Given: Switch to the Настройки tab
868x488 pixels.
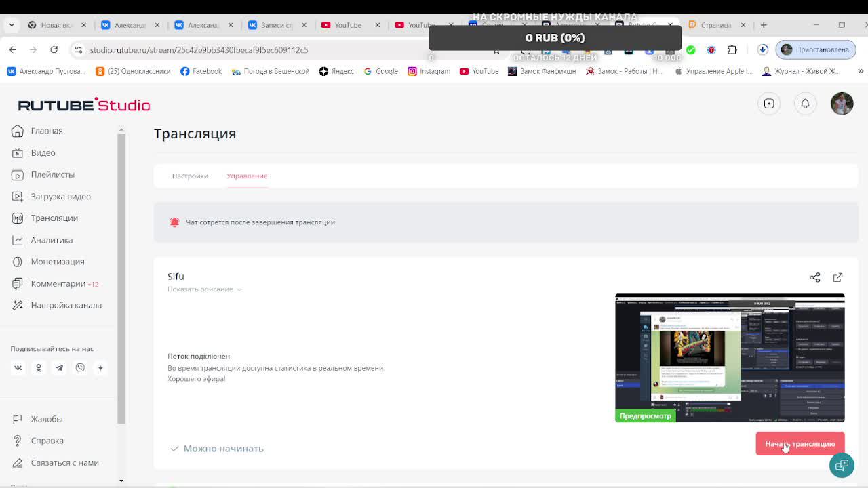Looking at the screenshot, I should pos(190,176).
